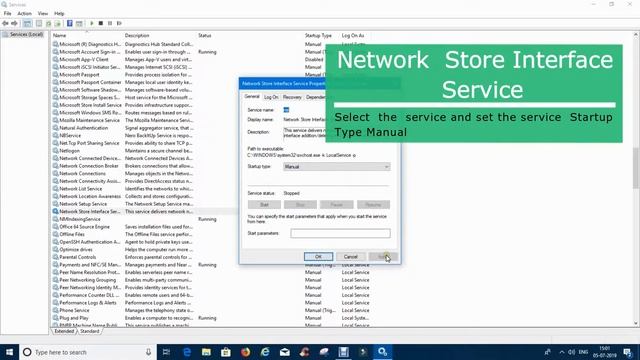Sort by the Status column header

point(205,36)
